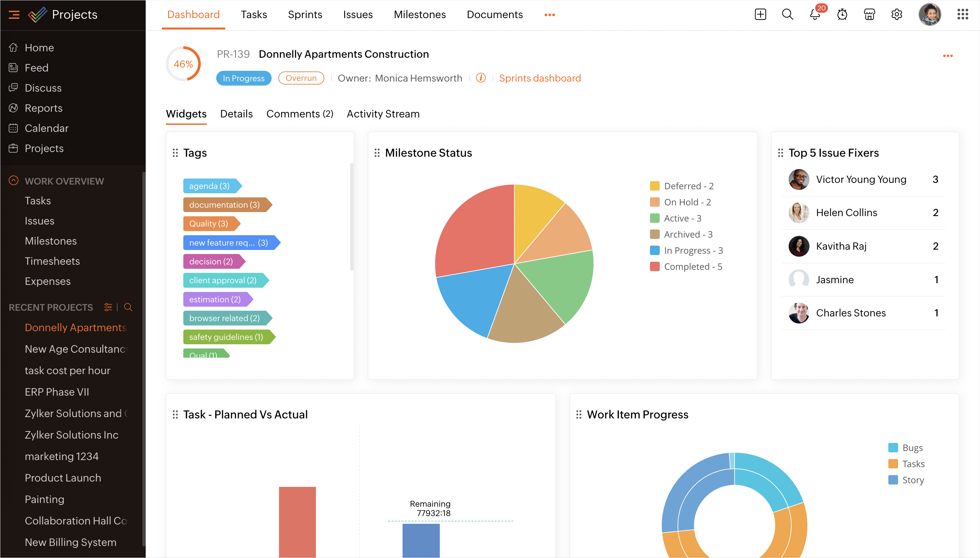Open the more tabs ellipsis in top navigation
This screenshot has height=558, width=980.
(550, 14)
